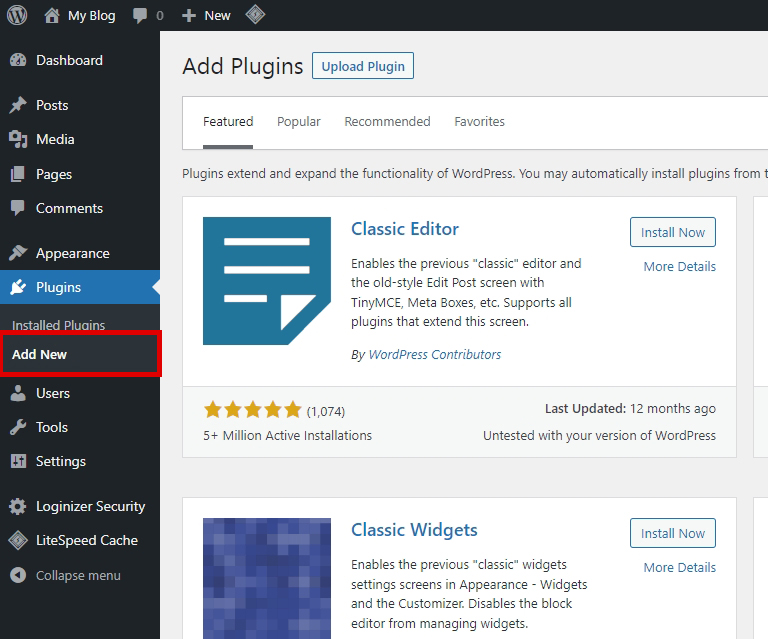Install the Classic Editor plugin
This screenshot has width=768, height=639.
[672, 232]
